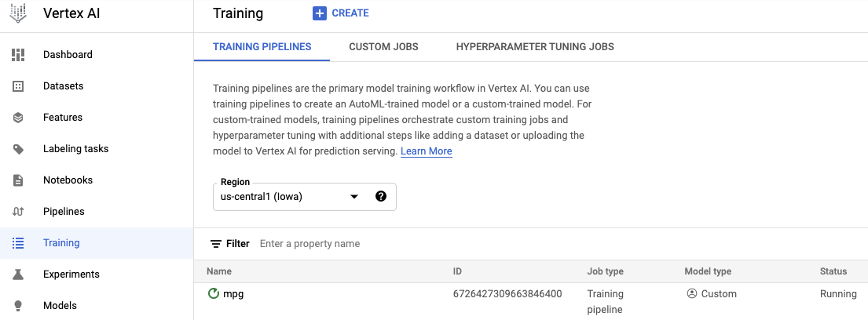Viewport: 868px width, 320px height.
Task: Click the Notebooks document icon
Action: pos(18,180)
